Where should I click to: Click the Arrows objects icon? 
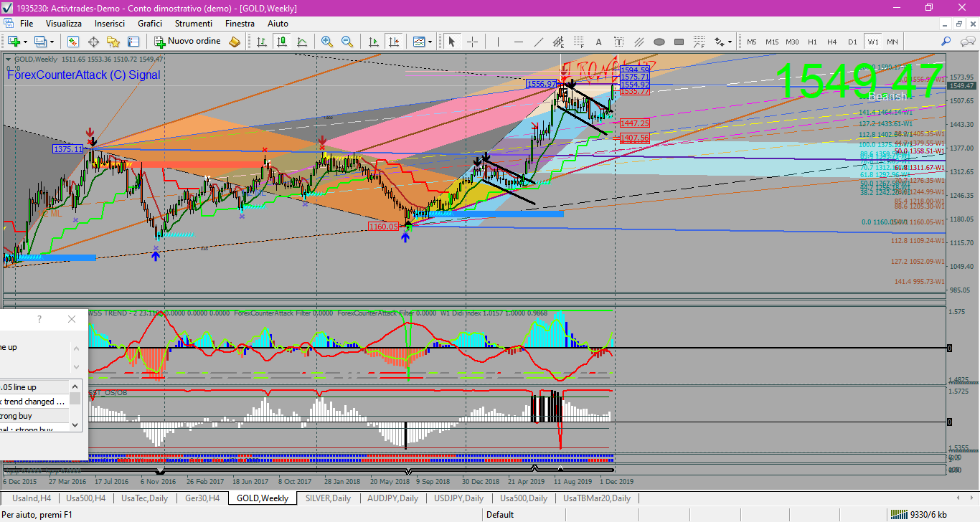(x=719, y=42)
